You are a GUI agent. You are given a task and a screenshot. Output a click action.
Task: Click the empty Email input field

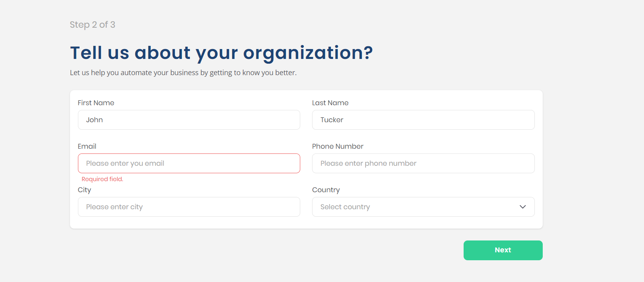189,163
